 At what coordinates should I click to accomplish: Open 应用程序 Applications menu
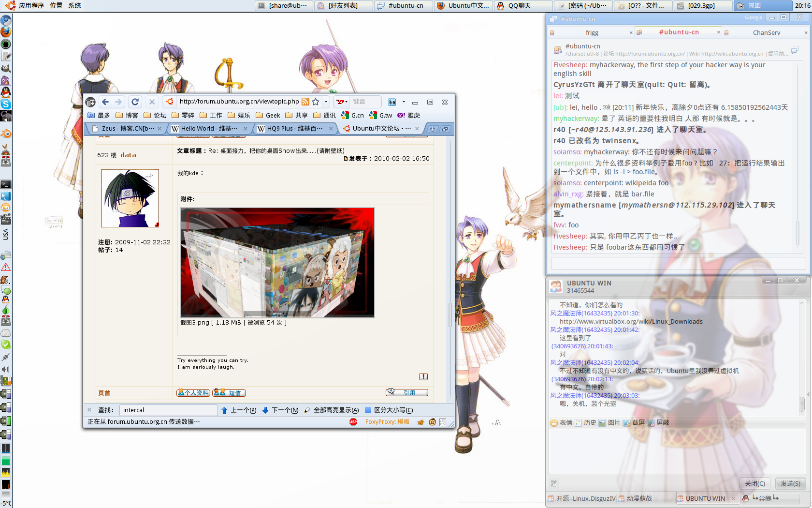[31, 5]
